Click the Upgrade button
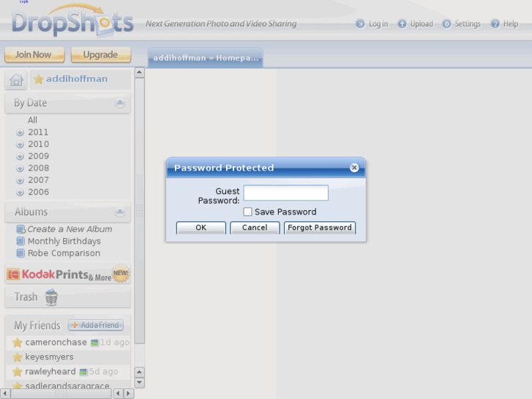Viewport: 532px width, 399px height. pyautogui.click(x=101, y=55)
